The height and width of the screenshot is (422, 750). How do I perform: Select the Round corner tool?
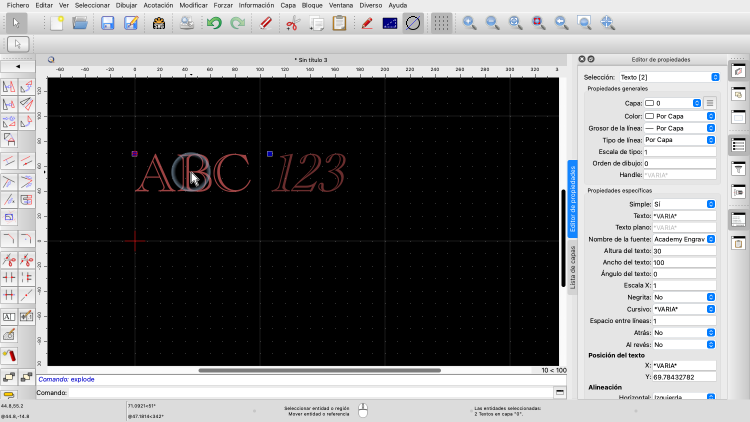tap(27, 238)
